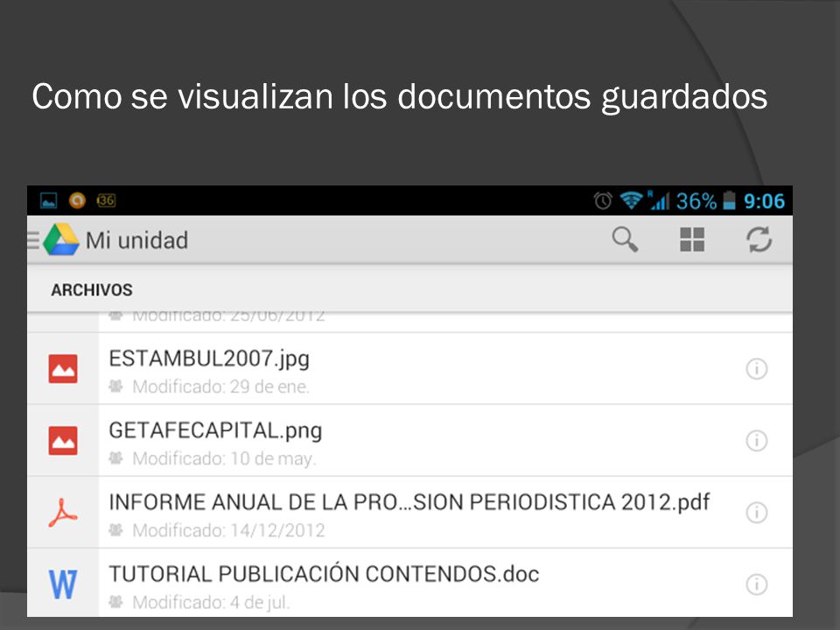Tap image file icon of ESTAMBUL2007.jpg
The width and height of the screenshot is (840, 630).
[63, 368]
